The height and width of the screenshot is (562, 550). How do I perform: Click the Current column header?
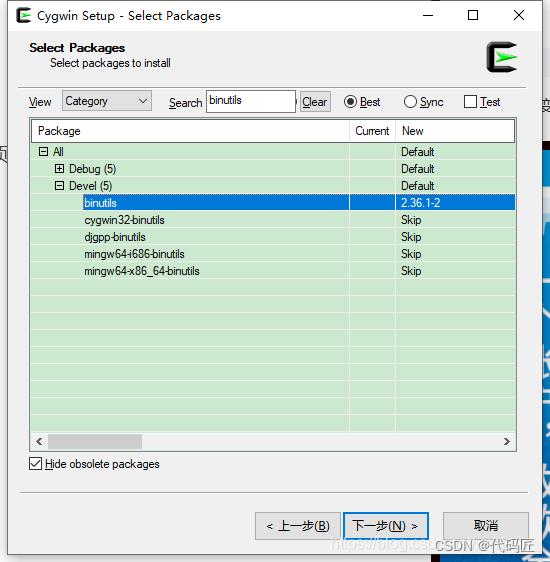(x=373, y=131)
